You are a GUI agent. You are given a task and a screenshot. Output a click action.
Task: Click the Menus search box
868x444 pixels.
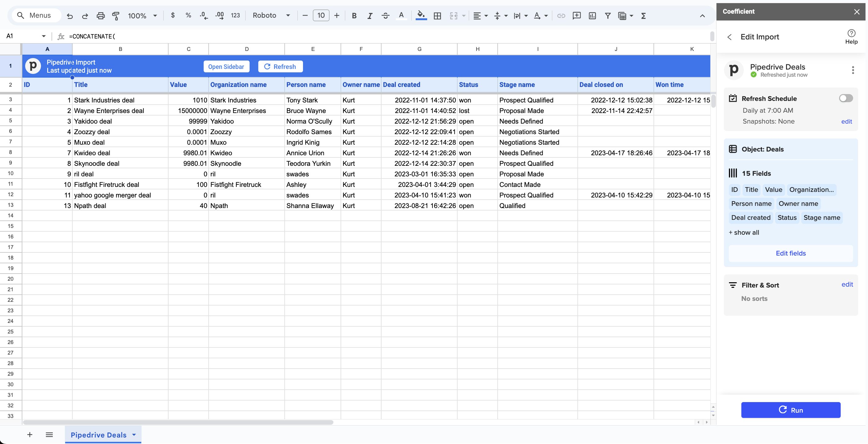36,16
